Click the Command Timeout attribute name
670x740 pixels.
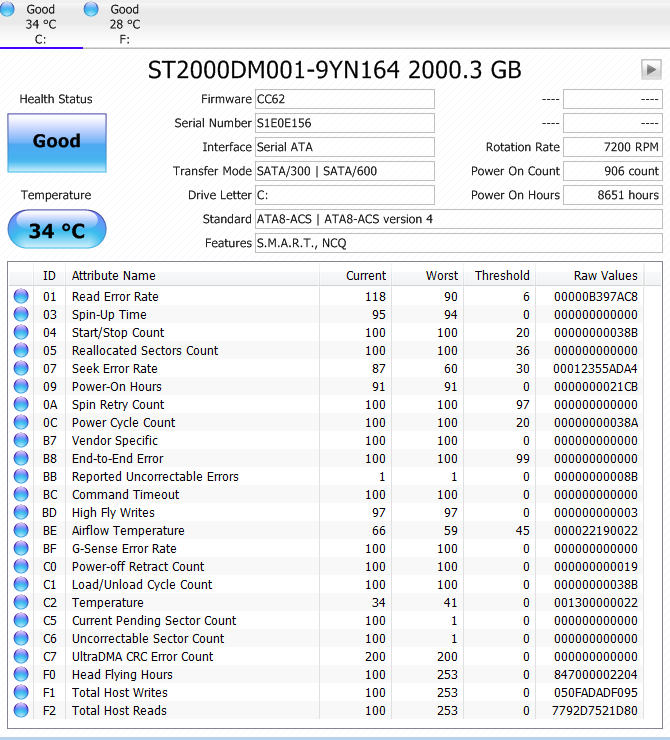126,494
